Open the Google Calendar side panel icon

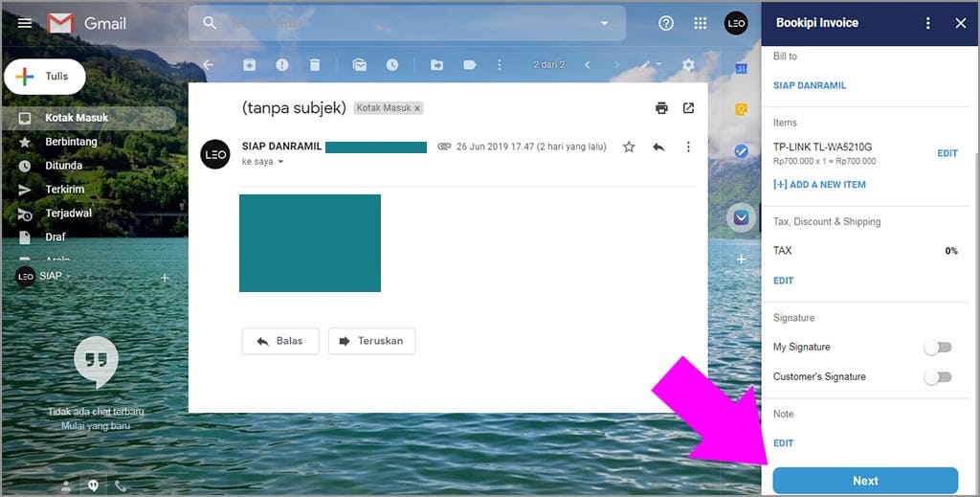[x=741, y=68]
